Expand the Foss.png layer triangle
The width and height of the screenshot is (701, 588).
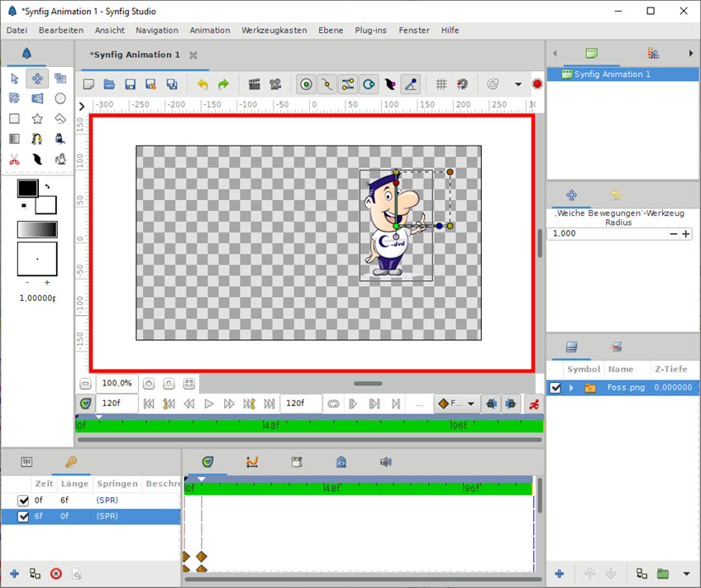click(571, 387)
